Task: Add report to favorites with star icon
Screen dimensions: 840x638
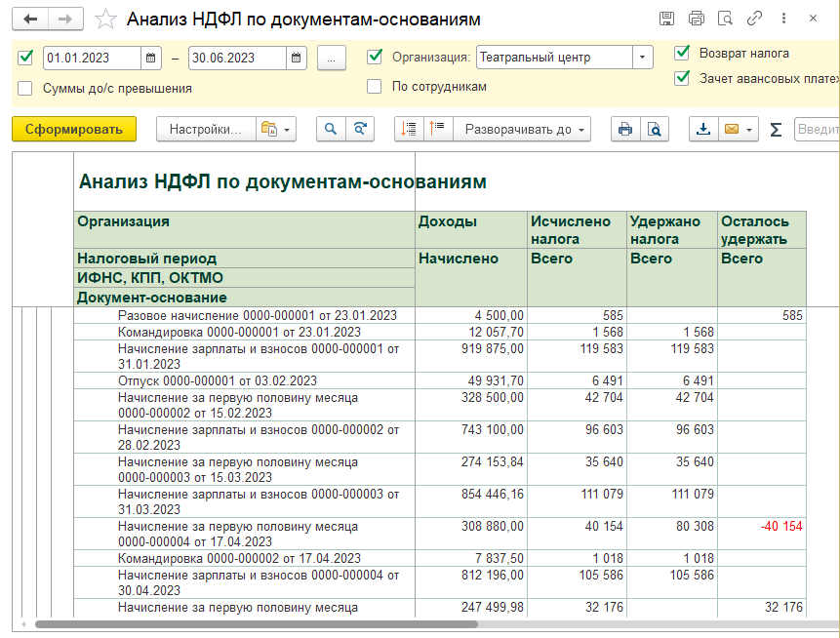Action: coord(105,20)
